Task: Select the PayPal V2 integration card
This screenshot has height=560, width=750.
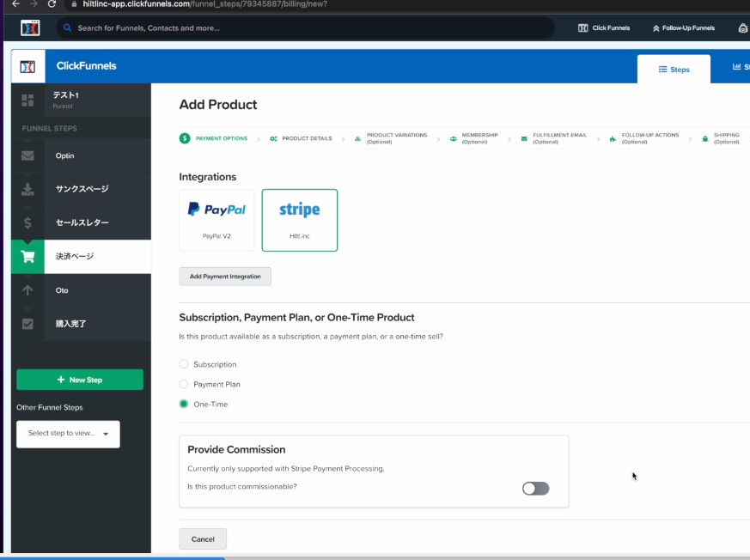Action: point(216,220)
